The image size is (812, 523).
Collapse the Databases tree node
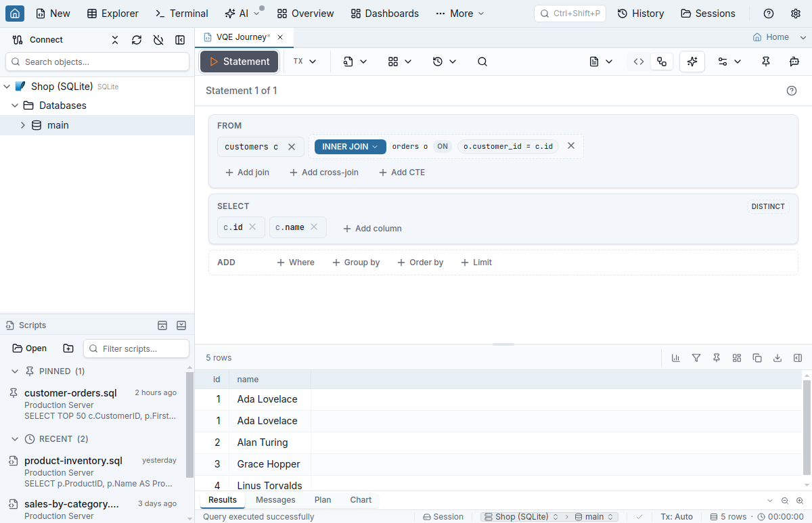point(15,106)
